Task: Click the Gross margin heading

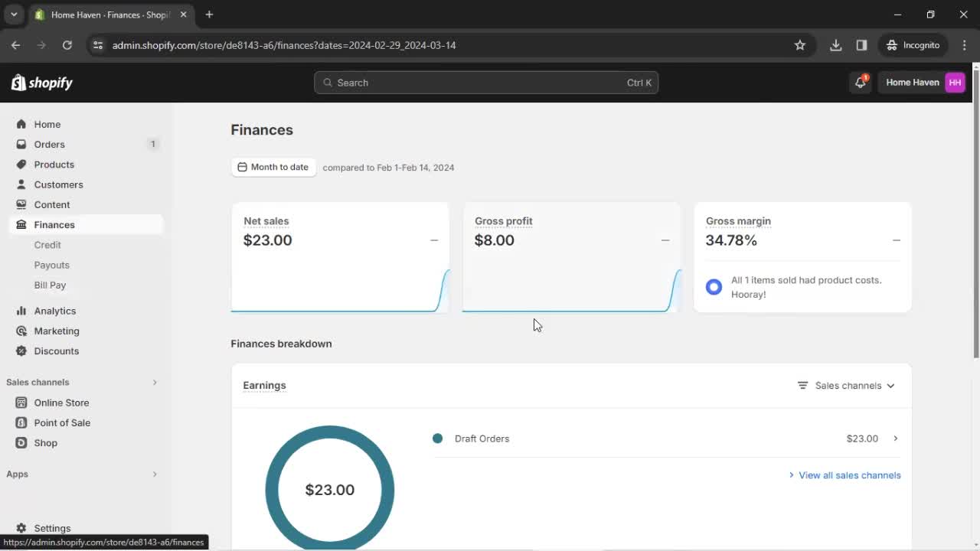Action: [x=738, y=221]
